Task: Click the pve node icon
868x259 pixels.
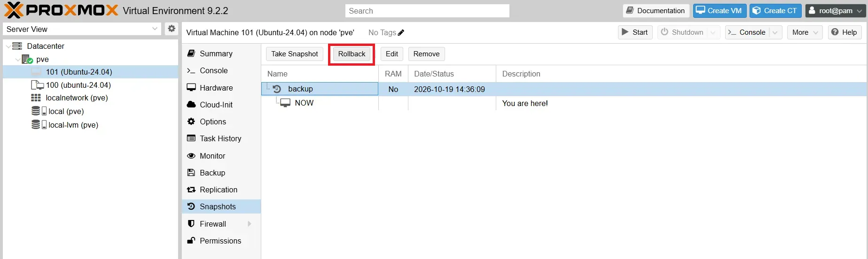Action: pyautogui.click(x=27, y=59)
